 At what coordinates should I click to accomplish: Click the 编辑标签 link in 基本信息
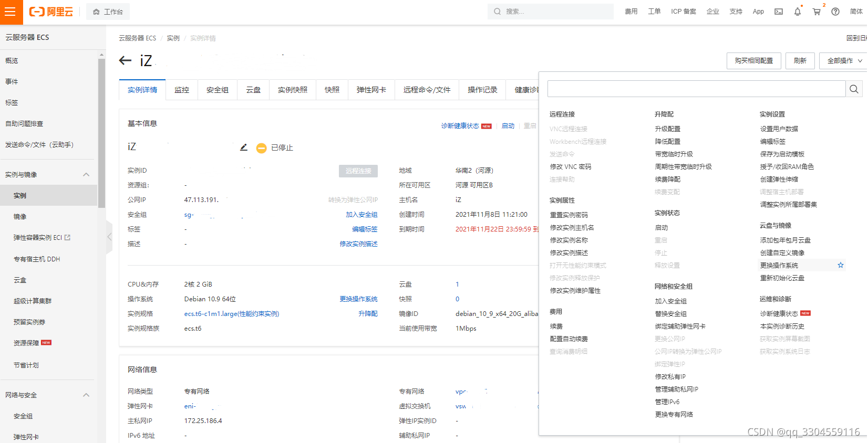click(x=365, y=229)
